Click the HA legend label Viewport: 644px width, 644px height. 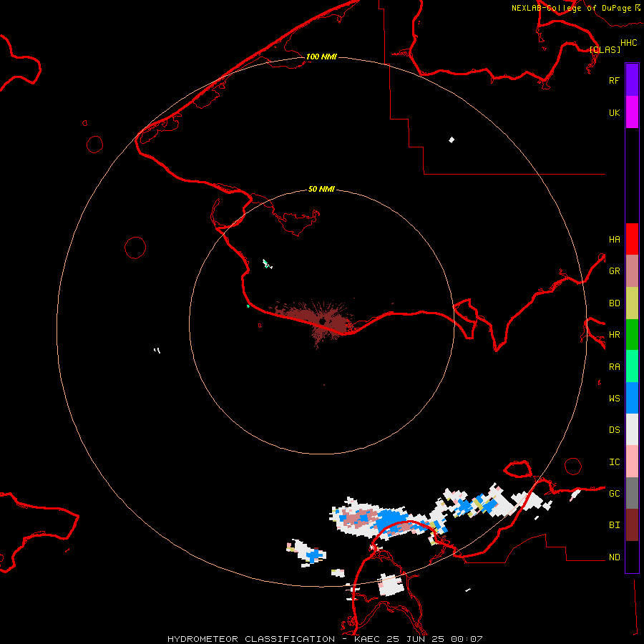pyautogui.click(x=614, y=239)
